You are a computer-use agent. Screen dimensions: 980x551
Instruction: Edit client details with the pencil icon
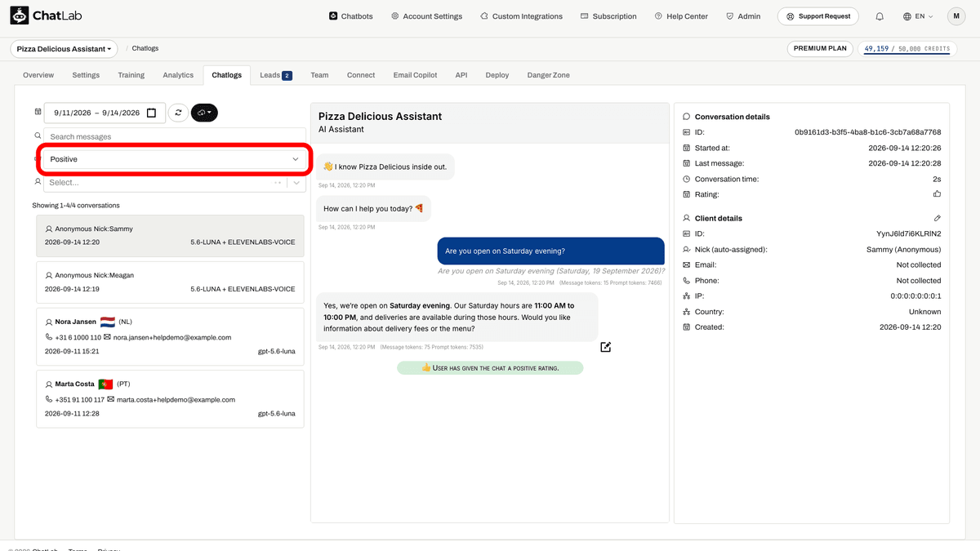pos(937,218)
